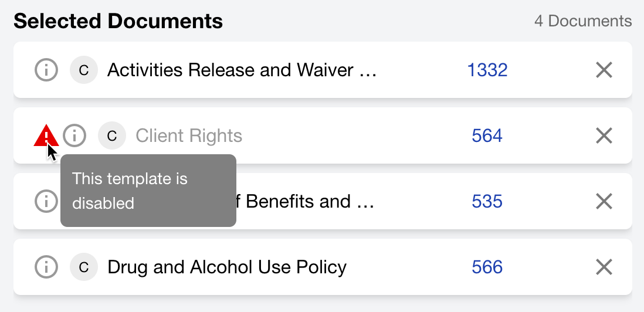
Task: Remove Drug and Alcohol Use Policy document
Action: click(x=604, y=267)
